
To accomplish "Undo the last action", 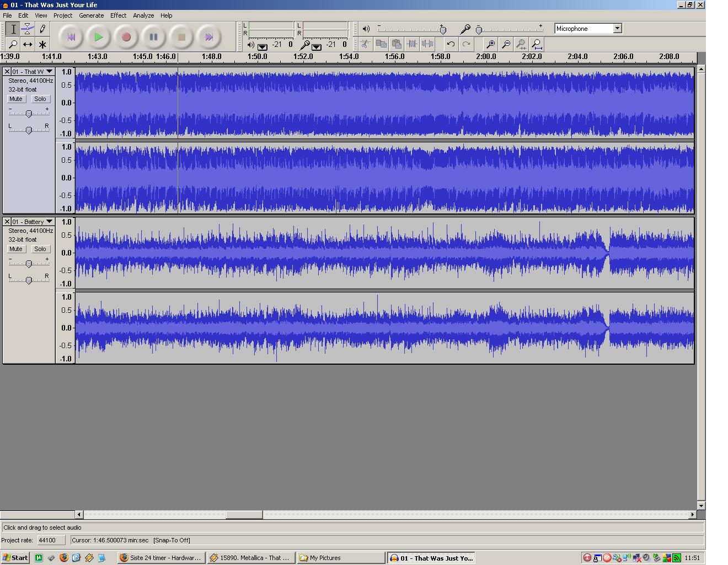I will pos(451,44).
